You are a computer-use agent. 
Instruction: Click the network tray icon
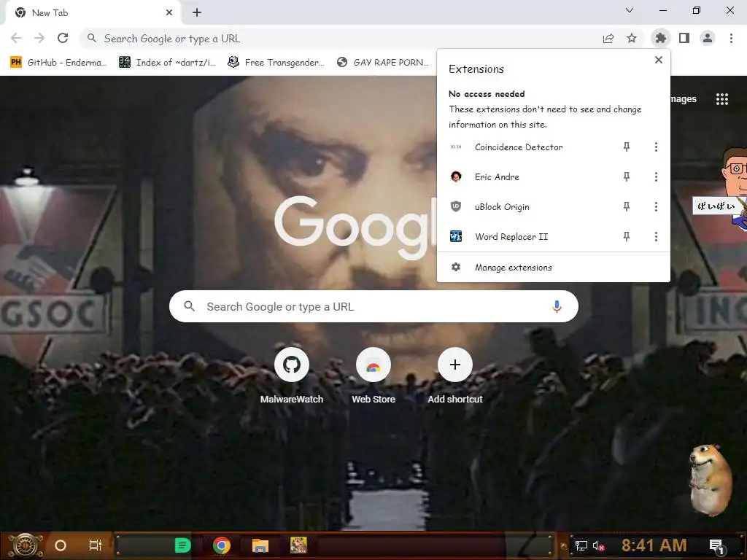click(x=581, y=545)
